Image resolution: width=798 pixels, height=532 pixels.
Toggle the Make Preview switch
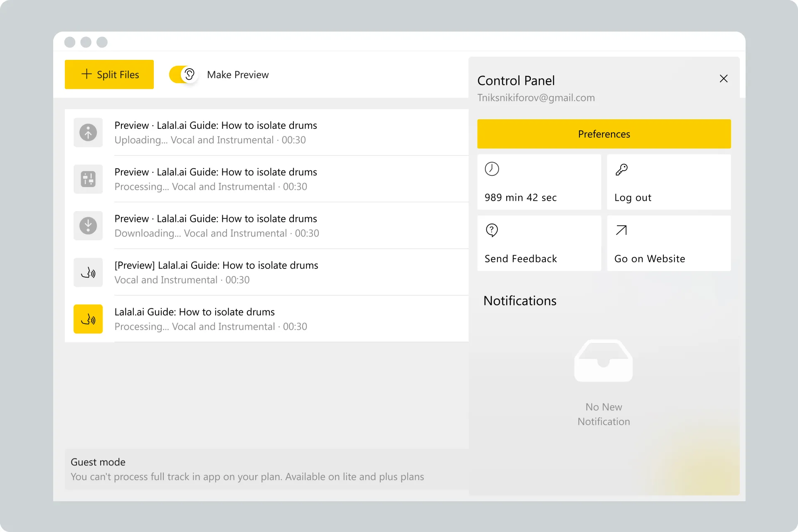coord(183,74)
